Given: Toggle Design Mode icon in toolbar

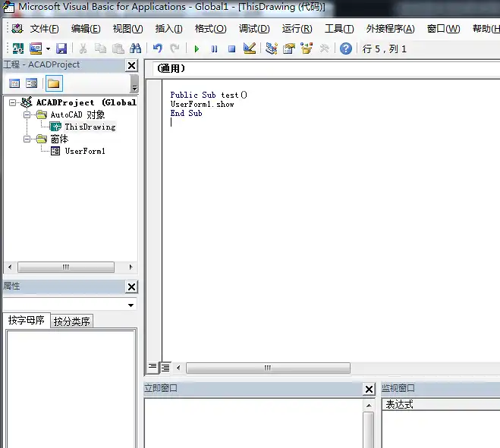Looking at the screenshot, I should click(250, 49).
